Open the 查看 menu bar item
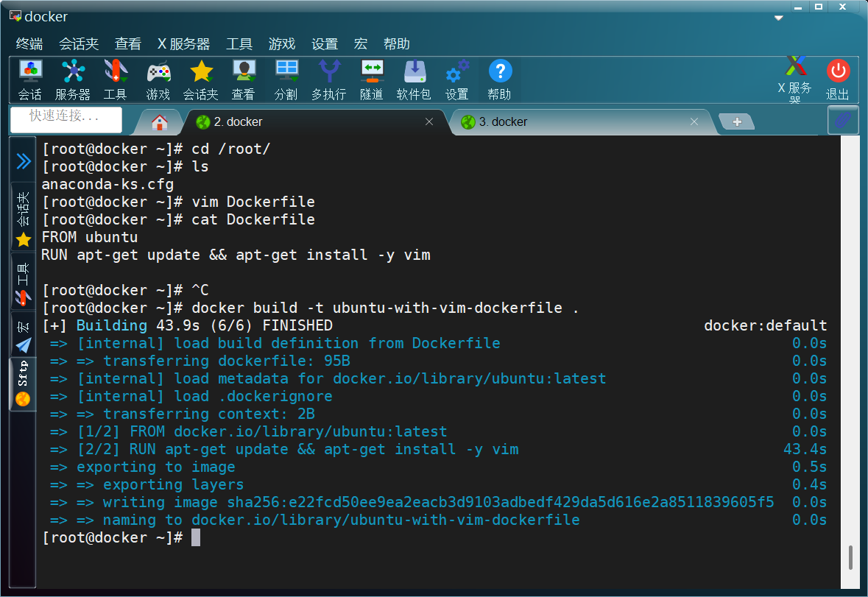Screen dimensions: 868x597 (x=128, y=43)
